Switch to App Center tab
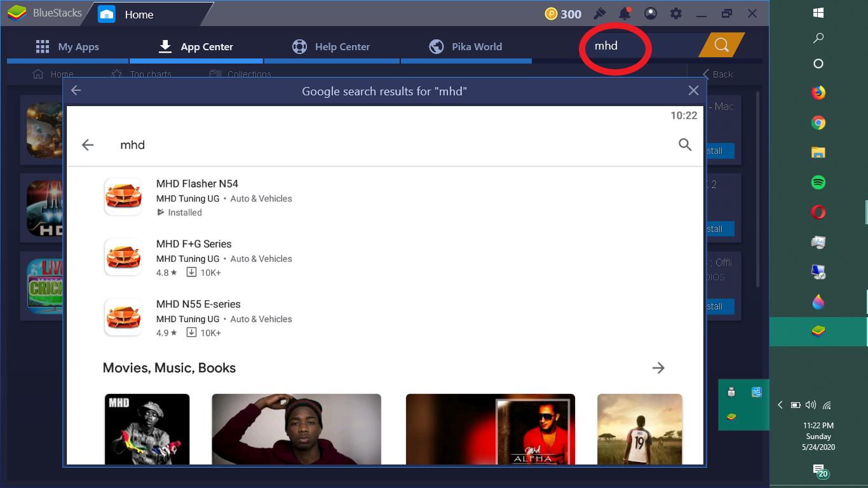This screenshot has height=488, width=868. tap(196, 46)
